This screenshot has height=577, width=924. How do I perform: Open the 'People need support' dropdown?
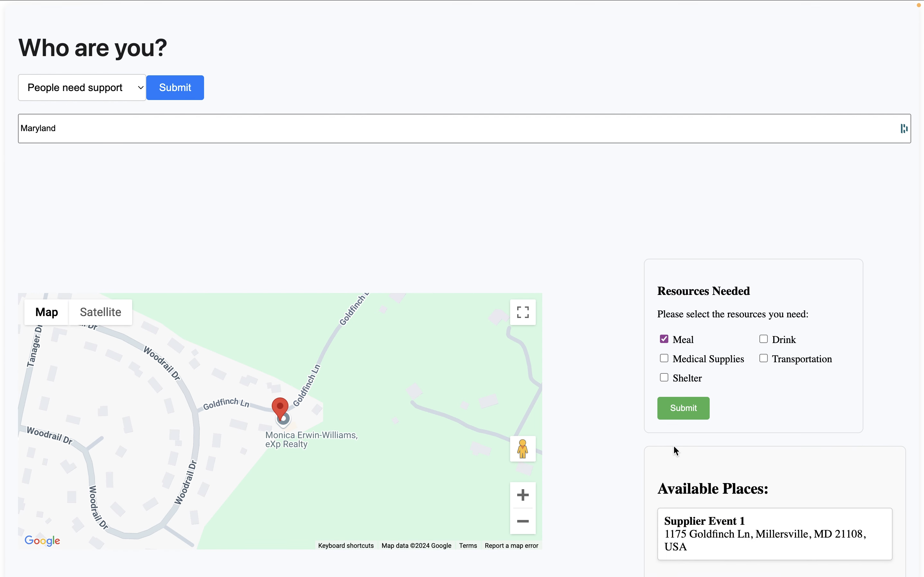point(82,88)
